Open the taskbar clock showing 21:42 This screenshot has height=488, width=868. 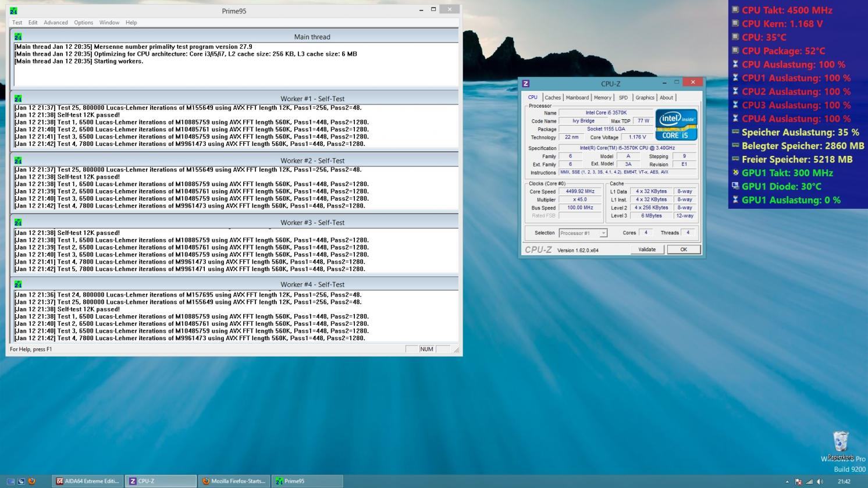[x=844, y=482]
